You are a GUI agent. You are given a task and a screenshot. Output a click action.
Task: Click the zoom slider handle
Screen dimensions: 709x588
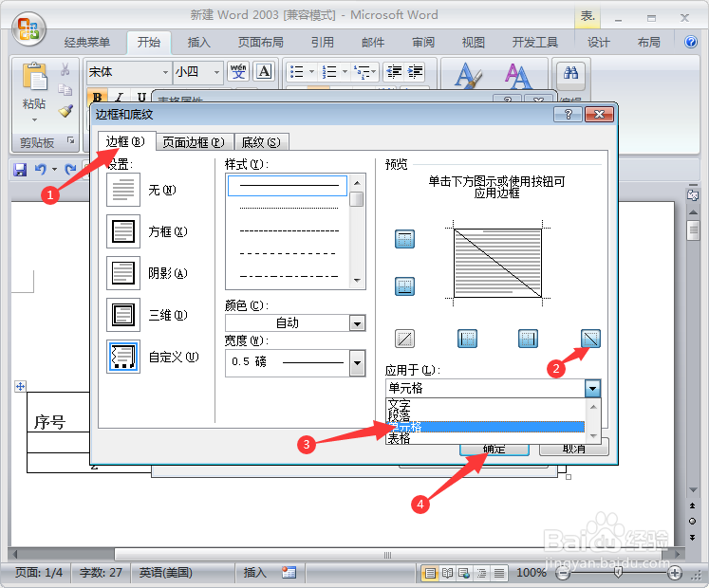[x=618, y=573]
